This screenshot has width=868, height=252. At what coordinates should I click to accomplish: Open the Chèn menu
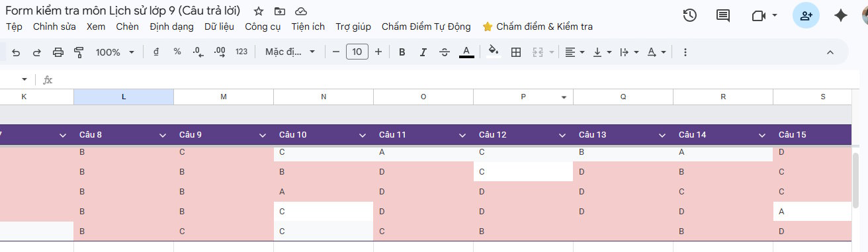127,26
